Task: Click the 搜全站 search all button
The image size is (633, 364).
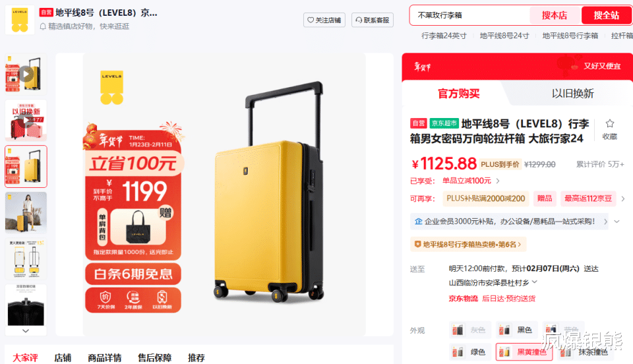Action: (x=606, y=15)
